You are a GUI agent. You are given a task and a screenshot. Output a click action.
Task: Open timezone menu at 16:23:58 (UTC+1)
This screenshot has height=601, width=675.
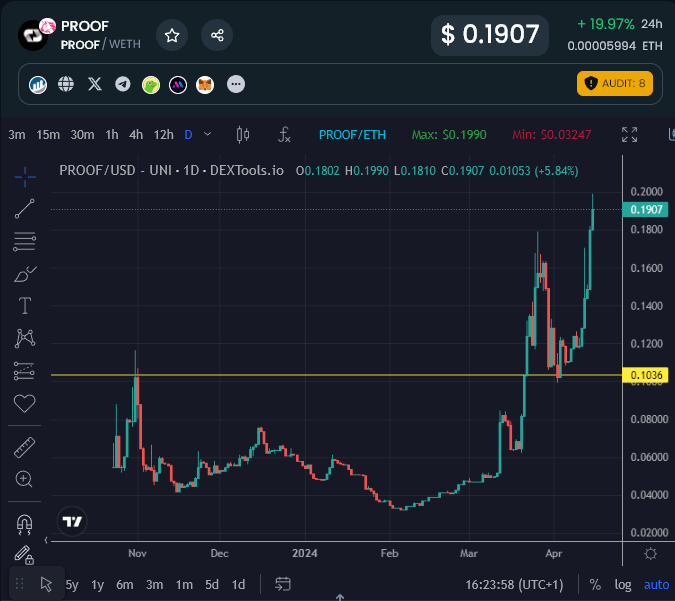coord(514,585)
